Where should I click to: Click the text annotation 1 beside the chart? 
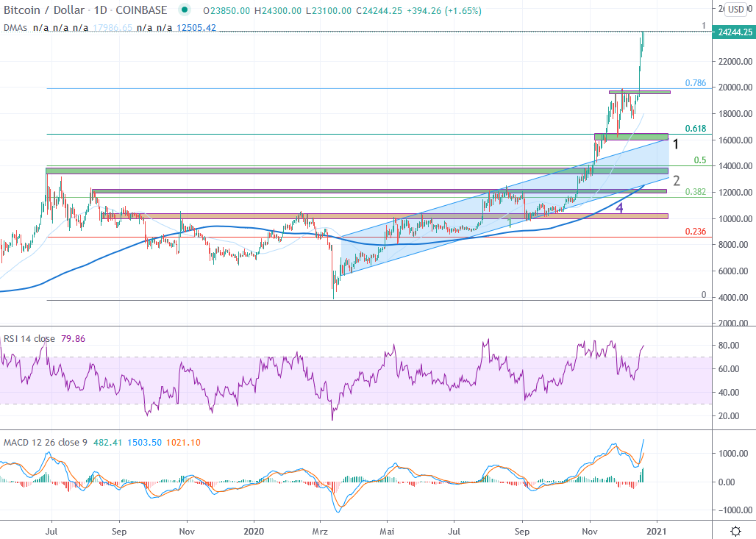pyautogui.click(x=675, y=144)
